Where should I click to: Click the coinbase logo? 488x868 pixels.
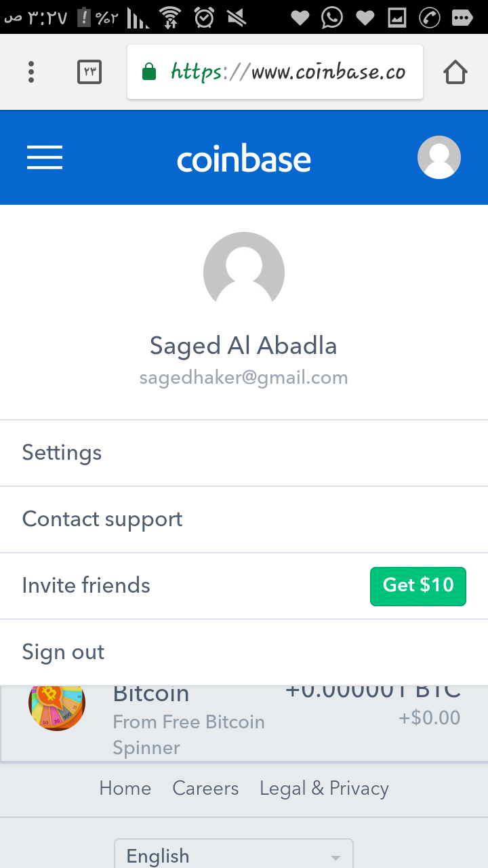[244, 159]
